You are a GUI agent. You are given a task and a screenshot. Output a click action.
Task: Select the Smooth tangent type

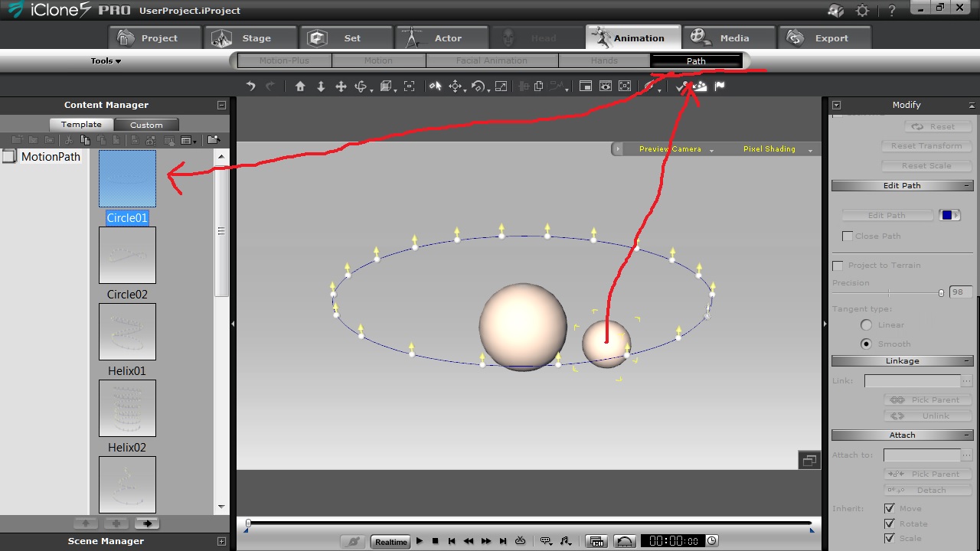pos(866,344)
